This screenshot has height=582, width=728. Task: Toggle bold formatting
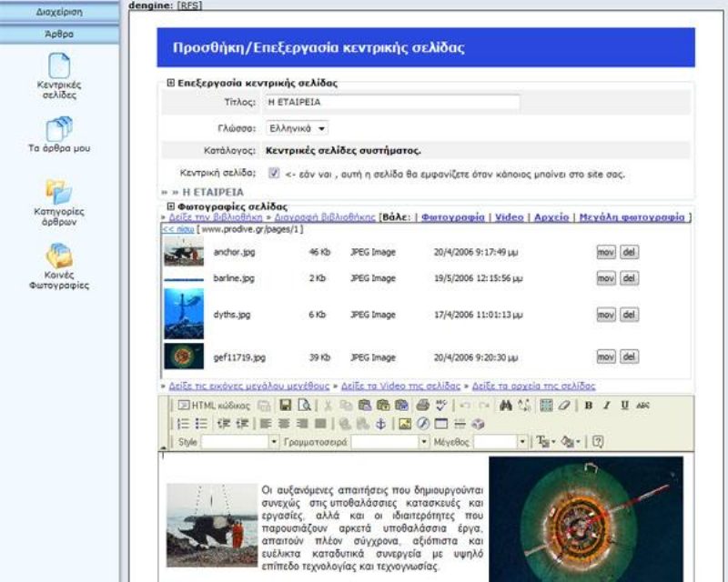pyautogui.click(x=588, y=406)
